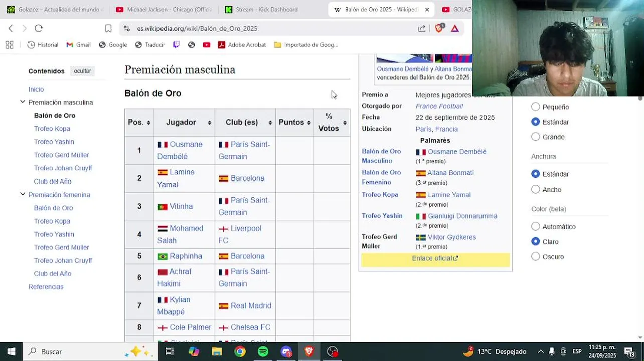The height and width of the screenshot is (361, 644).
Task: Close the Balón de Oro 2025 tab
Action: pos(427,9)
